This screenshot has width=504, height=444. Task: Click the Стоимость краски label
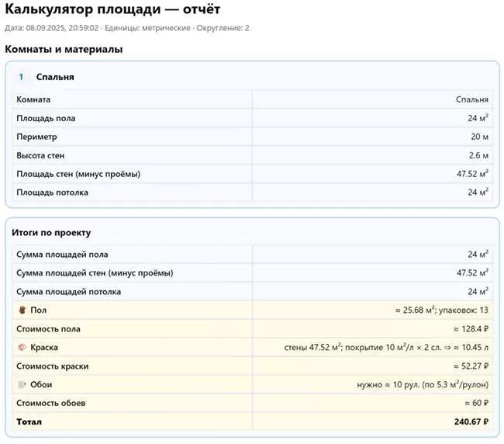[53, 366]
